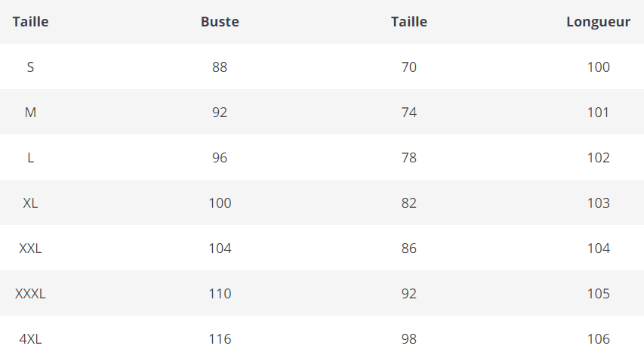This screenshot has height=355, width=644.
Task: Select the S size cell
Action: click(x=30, y=67)
